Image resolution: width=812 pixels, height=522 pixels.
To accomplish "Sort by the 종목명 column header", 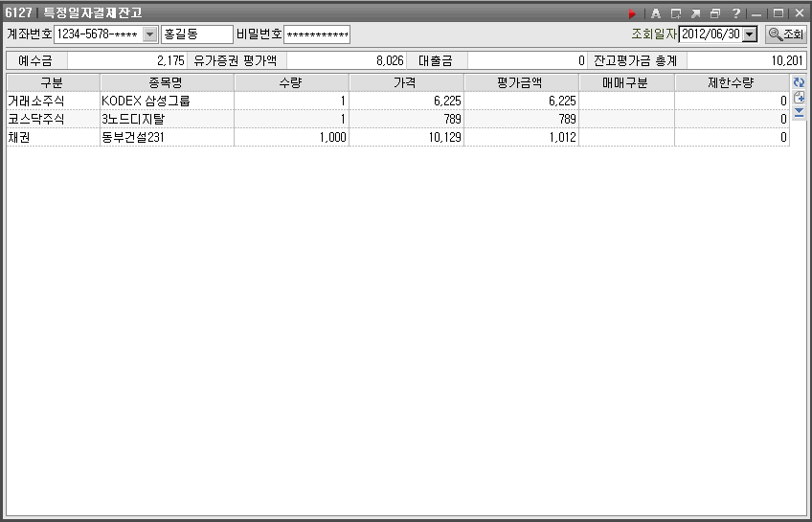I will 167,83.
